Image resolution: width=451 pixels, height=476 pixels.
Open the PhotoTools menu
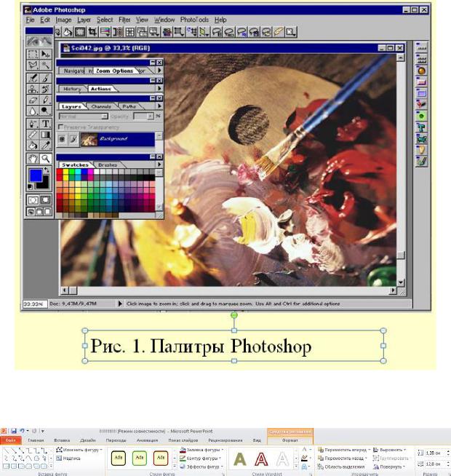[194, 20]
